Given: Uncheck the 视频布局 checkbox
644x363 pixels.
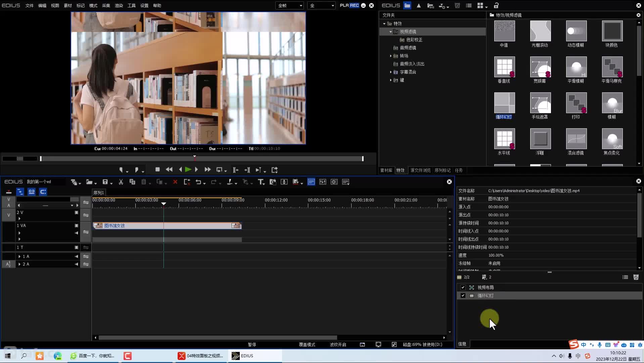Looking at the screenshot, I should click(x=463, y=287).
